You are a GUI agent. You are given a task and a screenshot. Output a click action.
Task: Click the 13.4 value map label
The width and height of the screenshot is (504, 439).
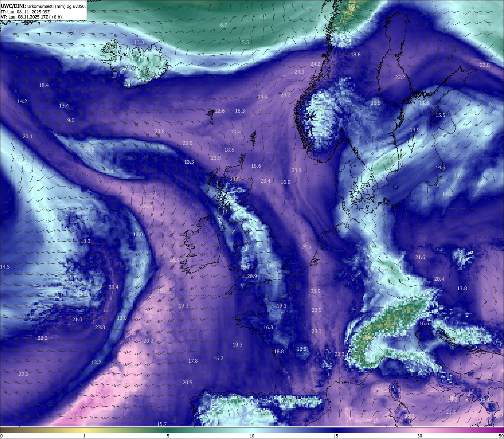(64, 106)
